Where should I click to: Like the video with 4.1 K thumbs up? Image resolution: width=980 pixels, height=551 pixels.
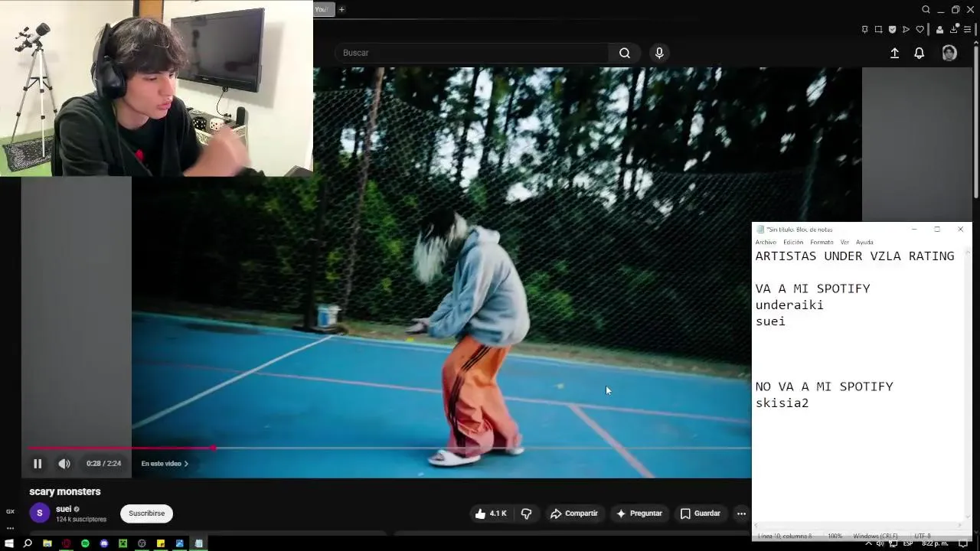490,514
